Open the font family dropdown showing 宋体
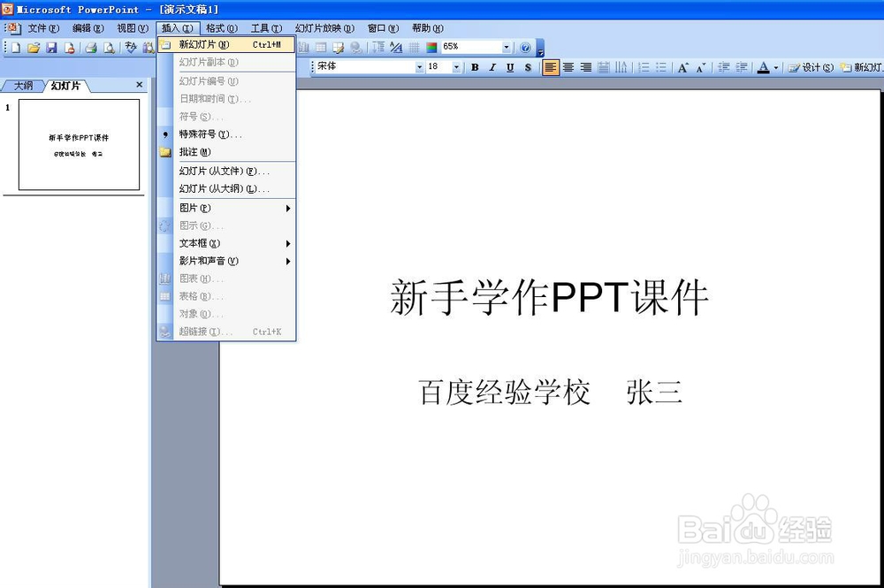Image resolution: width=884 pixels, height=588 pixels. click(419, 66)
